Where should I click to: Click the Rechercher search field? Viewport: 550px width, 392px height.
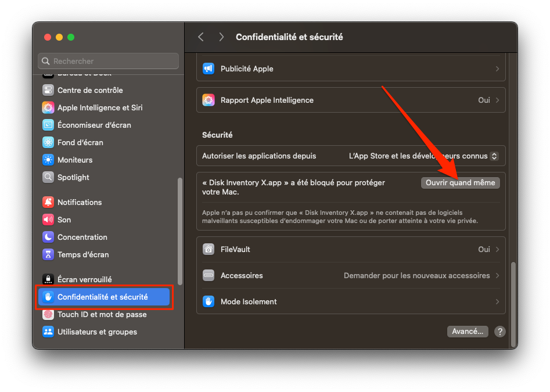click(x=109, y=62)
